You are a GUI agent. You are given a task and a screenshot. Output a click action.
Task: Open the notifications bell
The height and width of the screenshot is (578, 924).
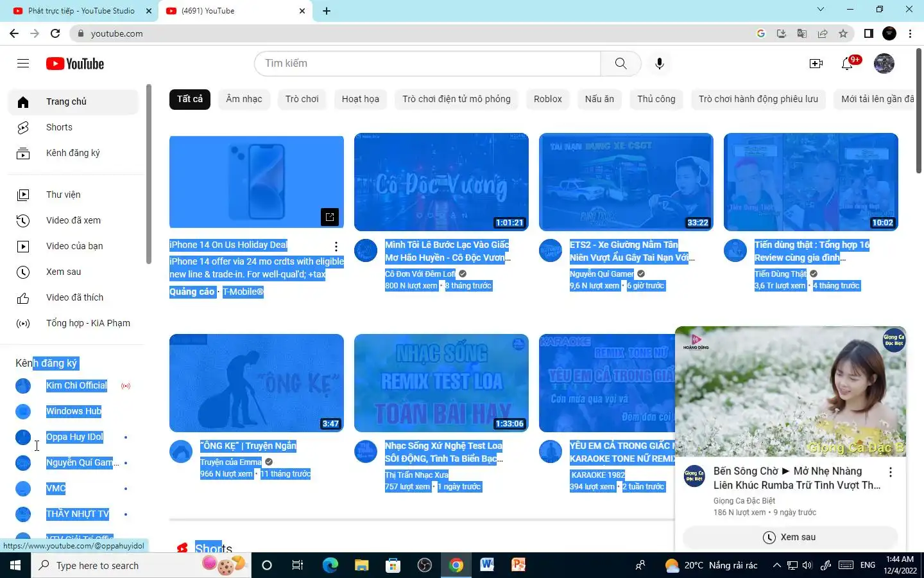(848, 64)
